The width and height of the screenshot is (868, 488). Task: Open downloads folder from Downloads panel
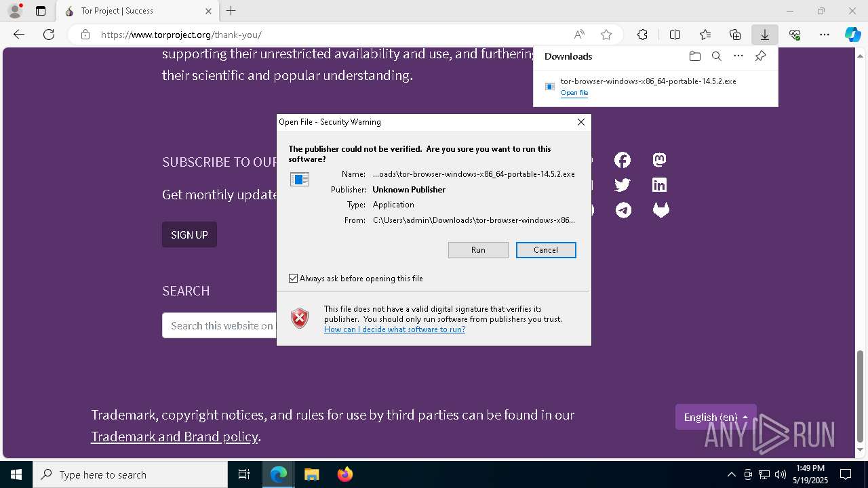point(694,56)
